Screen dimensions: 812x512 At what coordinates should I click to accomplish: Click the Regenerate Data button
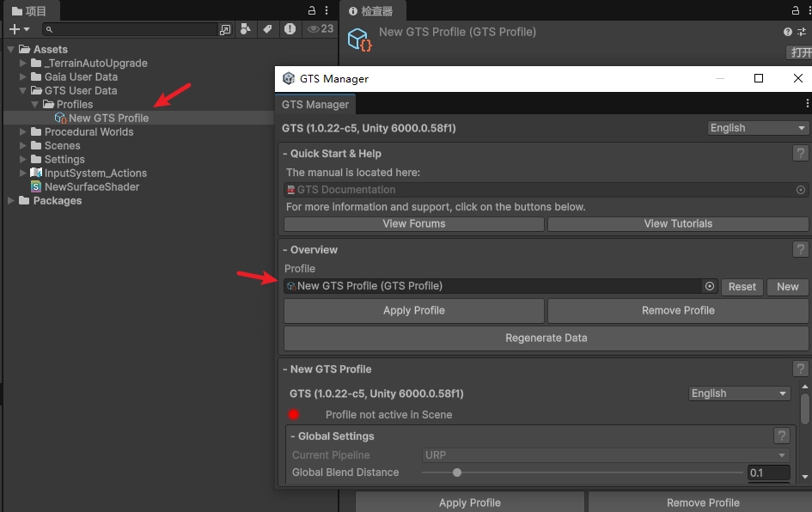coord(546,338)
